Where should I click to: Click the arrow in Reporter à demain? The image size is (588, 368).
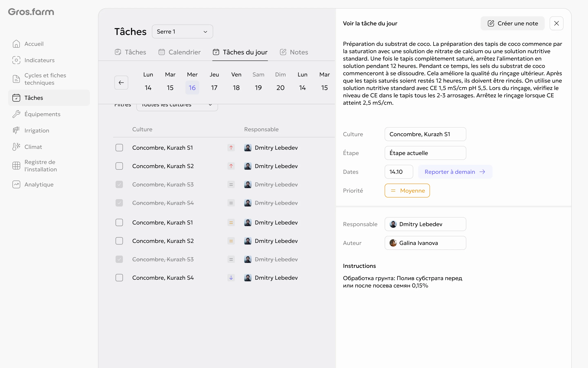click(482, 172)
